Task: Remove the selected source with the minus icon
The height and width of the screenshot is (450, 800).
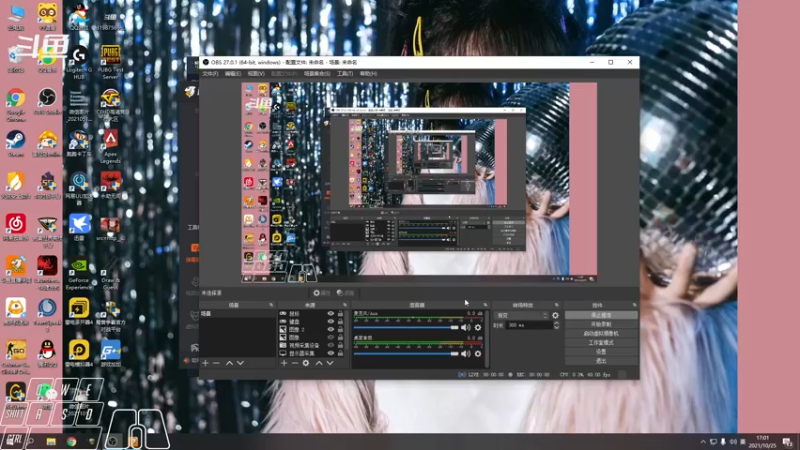Action: pos(294,363)
